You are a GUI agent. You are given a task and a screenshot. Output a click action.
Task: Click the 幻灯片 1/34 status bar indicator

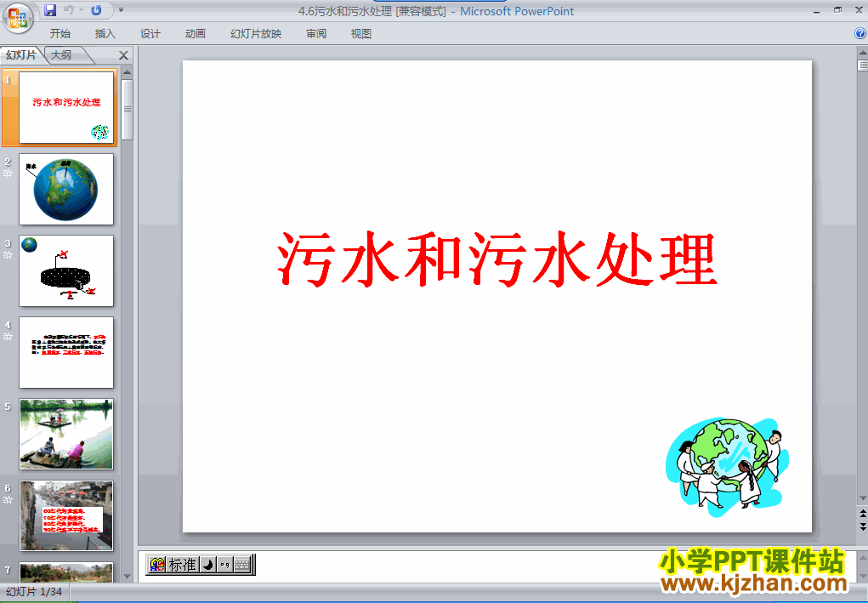[34, 591]
